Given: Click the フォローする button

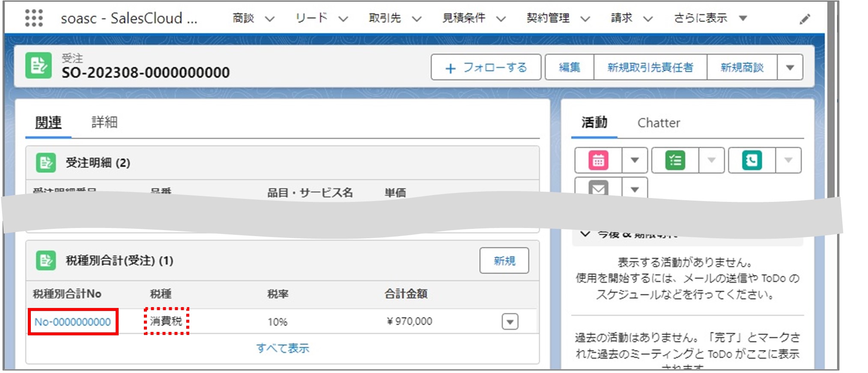Looking at the screenshot, I should [486, 67].
